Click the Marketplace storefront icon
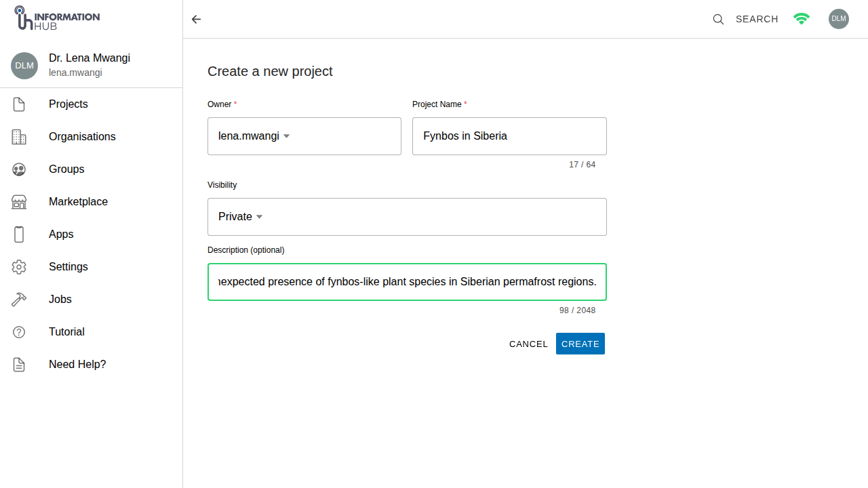The image size is (868, 488). [x=19, y=202]
